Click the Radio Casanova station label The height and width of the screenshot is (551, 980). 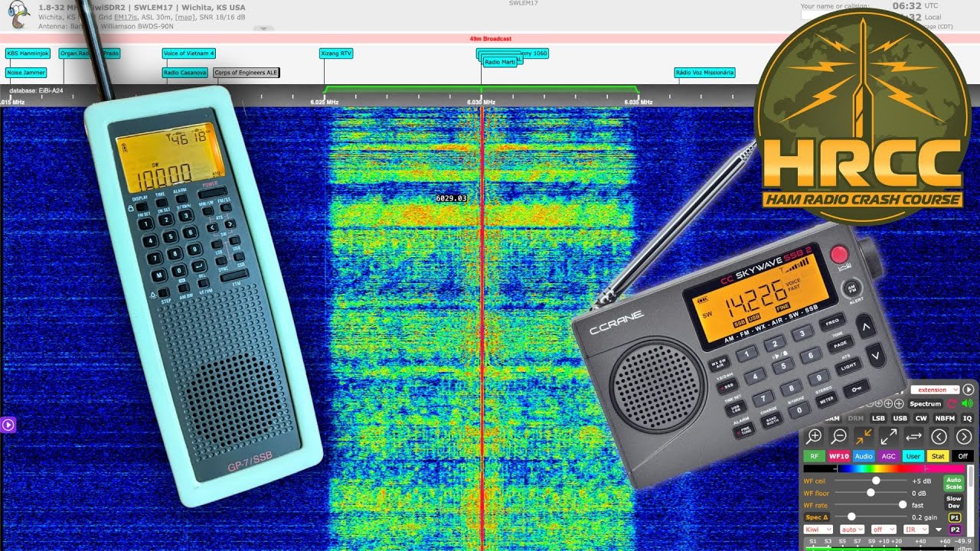click(185, 73)
